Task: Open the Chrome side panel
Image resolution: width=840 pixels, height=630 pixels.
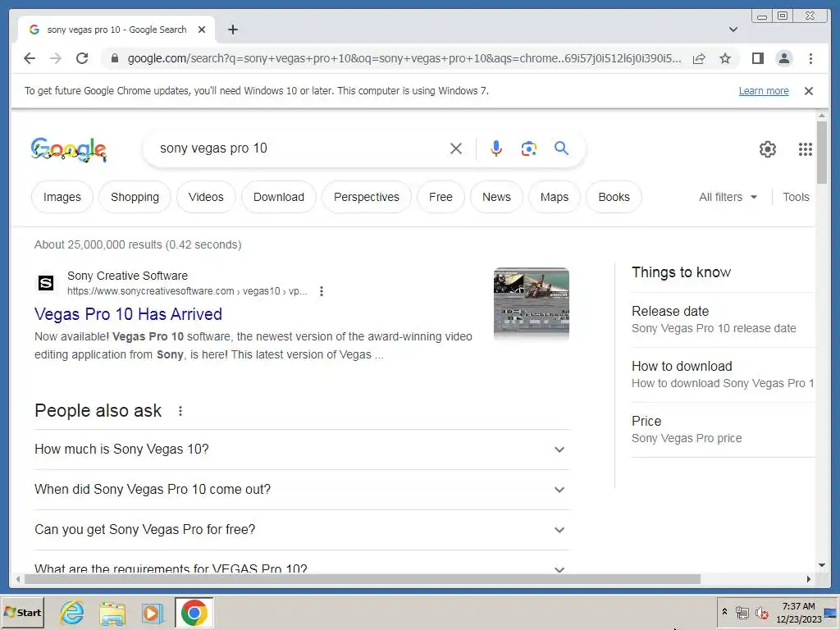Action: (x=757, y=58)
